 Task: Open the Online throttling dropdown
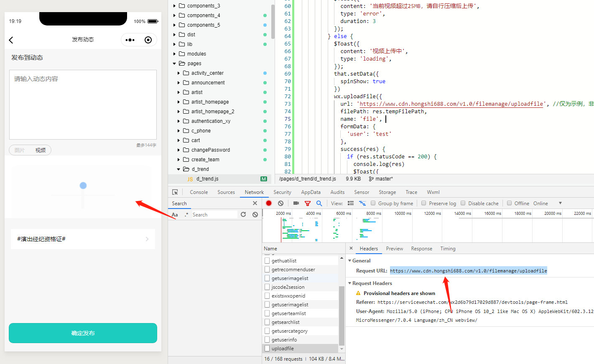[547, 203]
